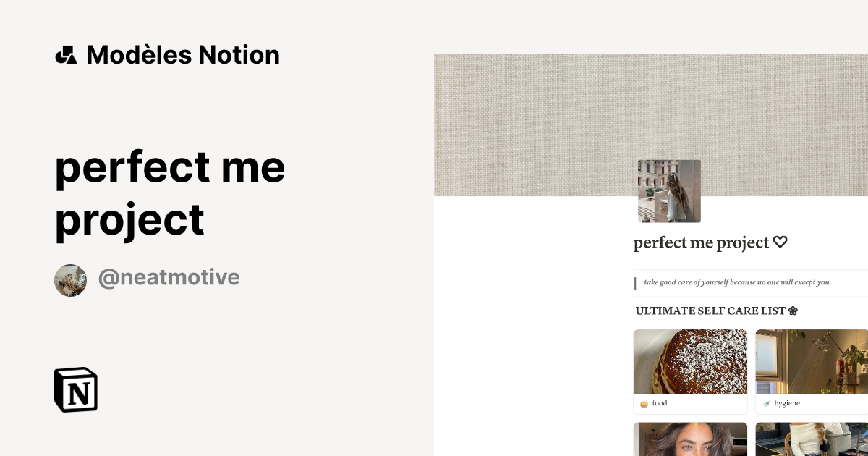Screen dimensions: 868x456
Task: Click the heart symbol beside the page title
Action: click(780, 242)
